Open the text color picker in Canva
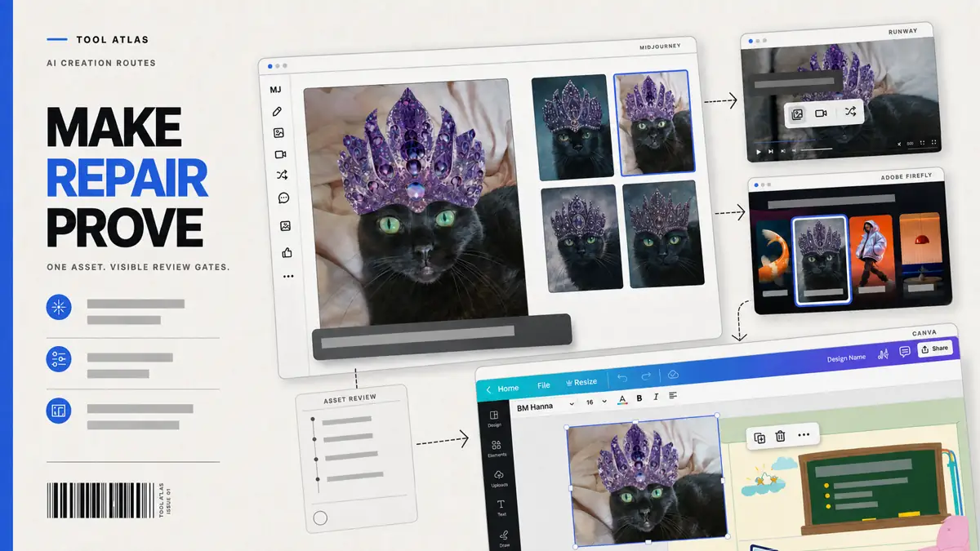Viewport: 980px width, 551px height. tap(622, 399)
